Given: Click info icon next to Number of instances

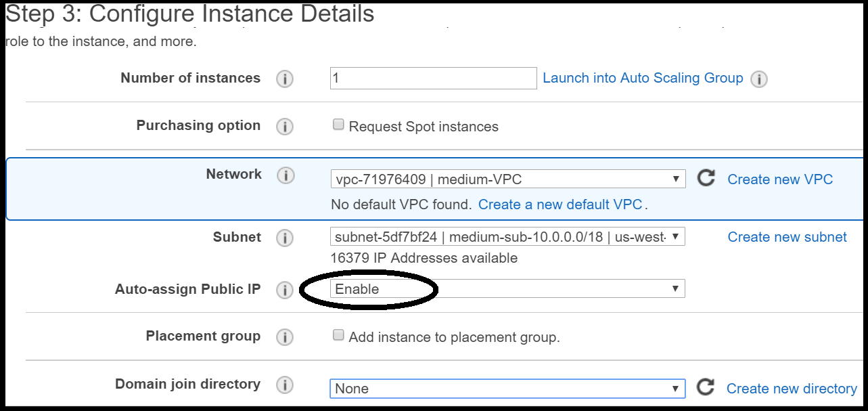Looking at the screenshot, I should pos(285,79).
